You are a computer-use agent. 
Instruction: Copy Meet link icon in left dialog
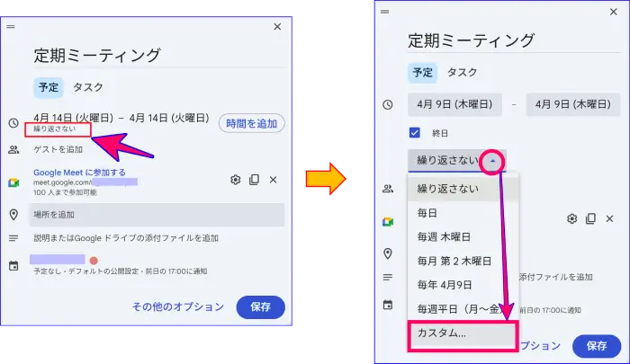255,180
